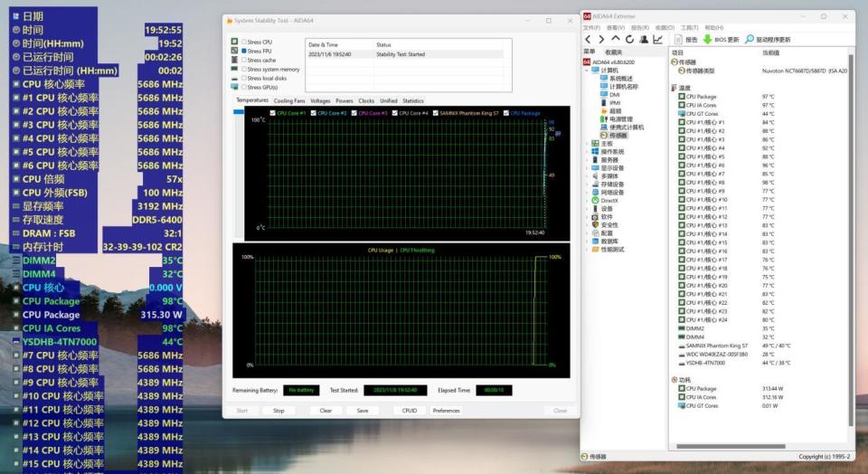Enable Stress GPU(s) checkbox
This screenshot has width=868, height=474.
pos(243,87)
